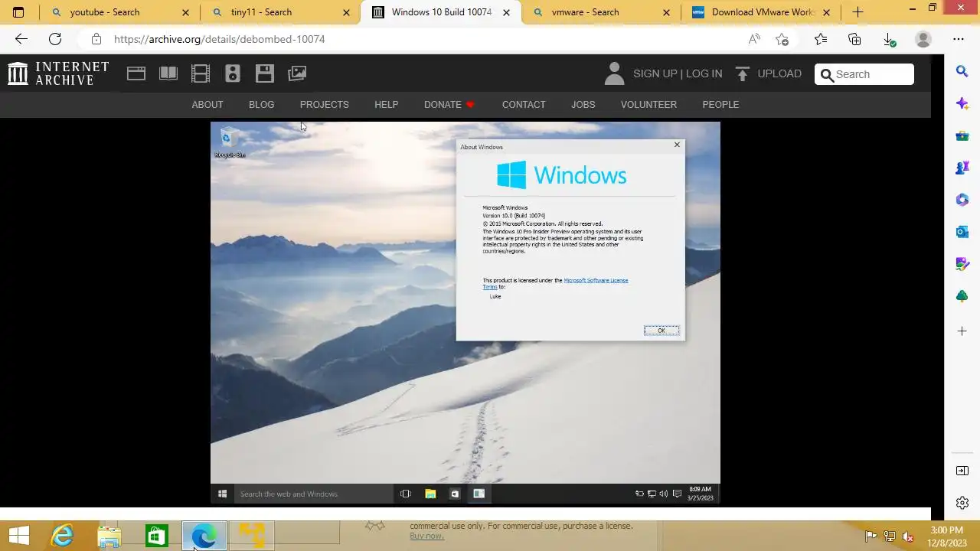Open the VOLUNTEER menu item

[x=648, y=105]
